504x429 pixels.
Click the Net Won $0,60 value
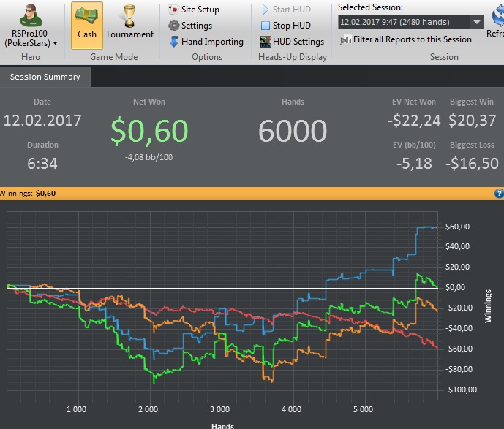[149, 131]
